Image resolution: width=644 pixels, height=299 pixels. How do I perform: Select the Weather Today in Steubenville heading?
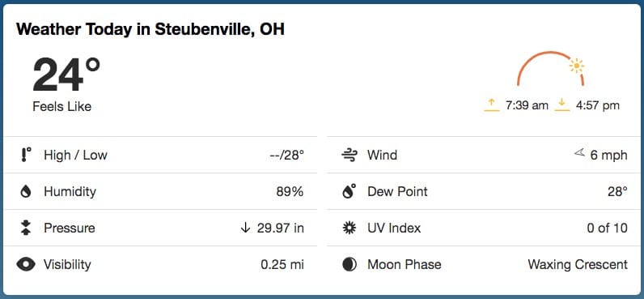(x=150, y=29)
